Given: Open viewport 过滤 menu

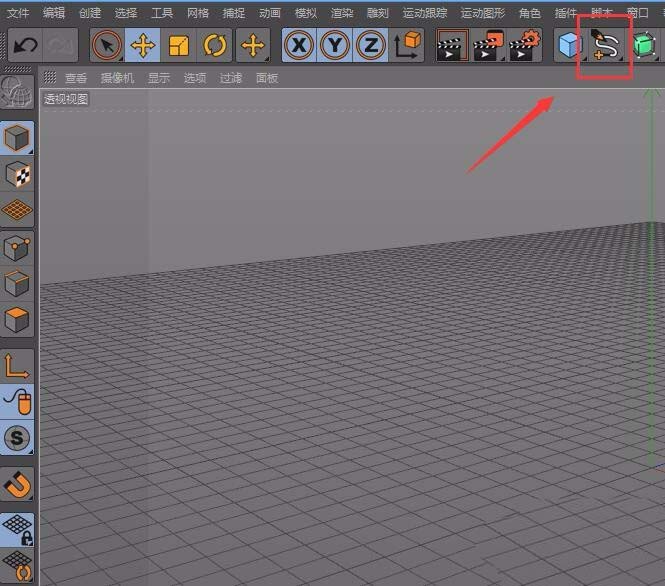Looking at the screenshot, I should [x=230, y=78].
